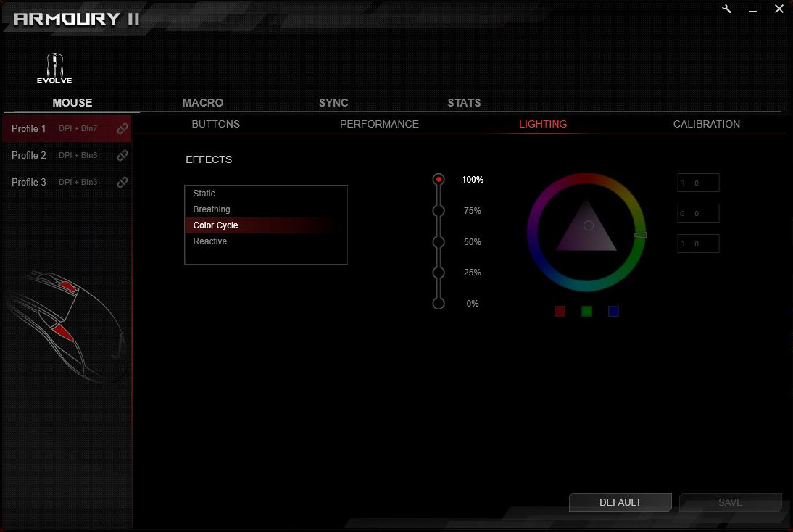Select Profile 2
This screenshot has height=532, width=793.
(67, 155)
